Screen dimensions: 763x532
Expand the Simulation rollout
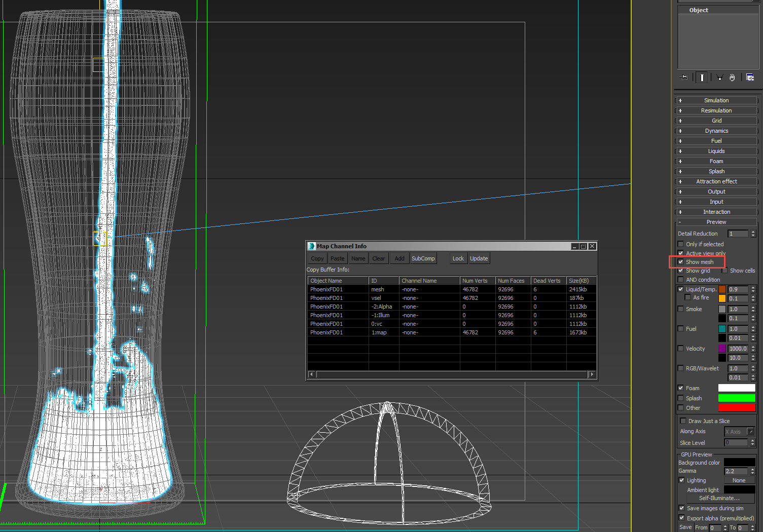coord(716,100)
